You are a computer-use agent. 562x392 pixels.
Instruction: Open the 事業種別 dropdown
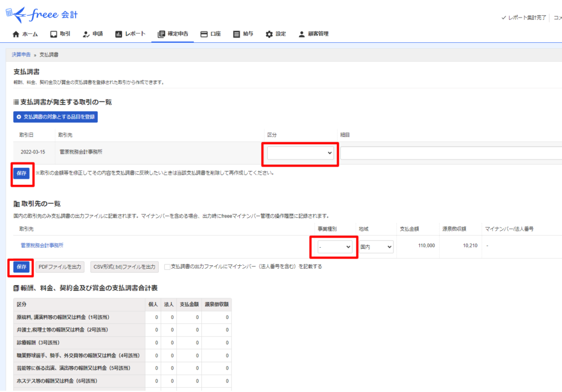tap(334, 247)
